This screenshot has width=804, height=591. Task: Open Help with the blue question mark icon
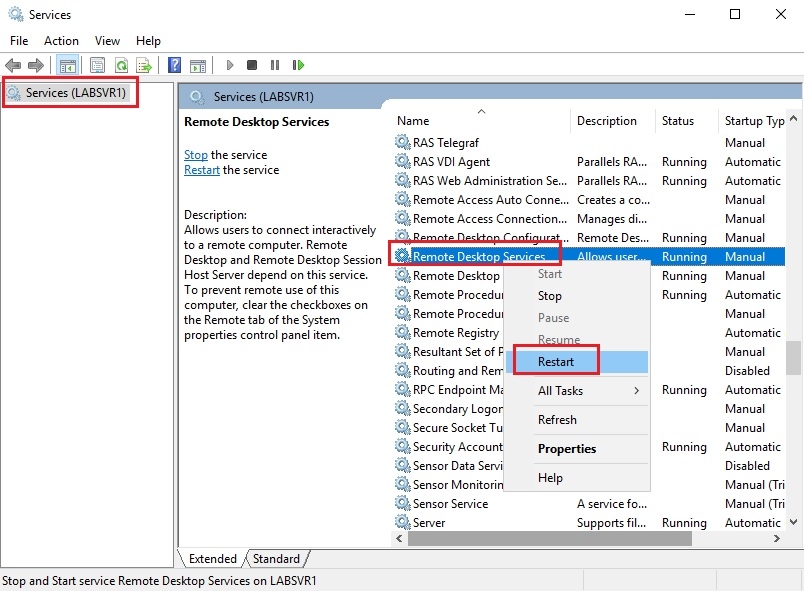coord(175,65)
